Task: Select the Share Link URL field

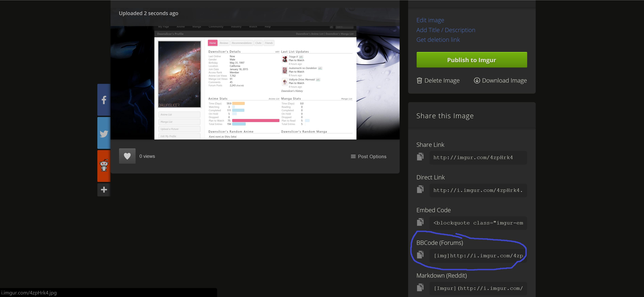Action: [x=478, y=158]
